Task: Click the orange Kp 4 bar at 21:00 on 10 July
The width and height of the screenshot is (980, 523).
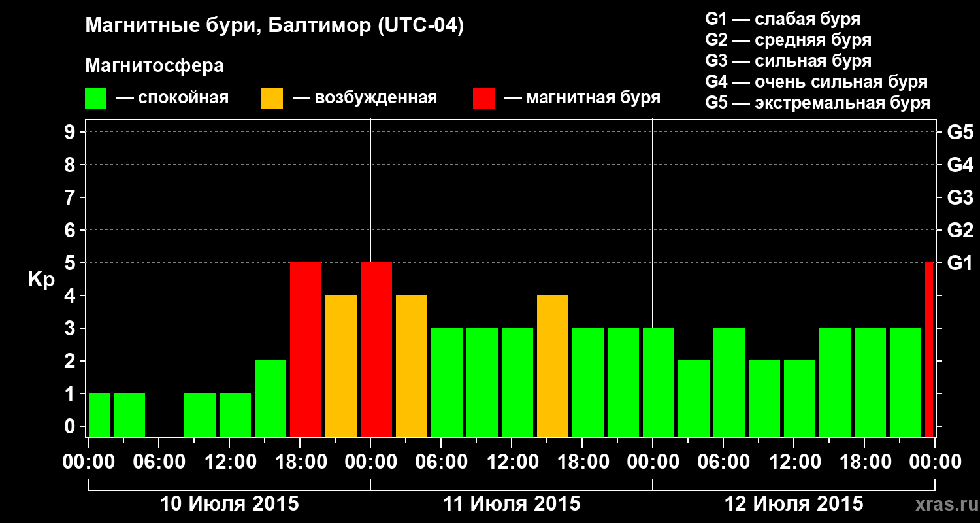Action: coord(341,365)
